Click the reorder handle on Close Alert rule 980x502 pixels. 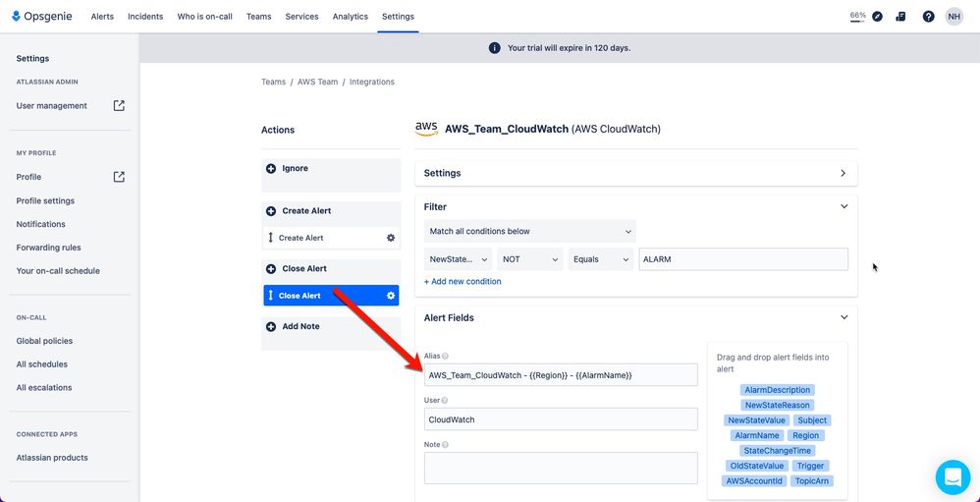(271, 296)
